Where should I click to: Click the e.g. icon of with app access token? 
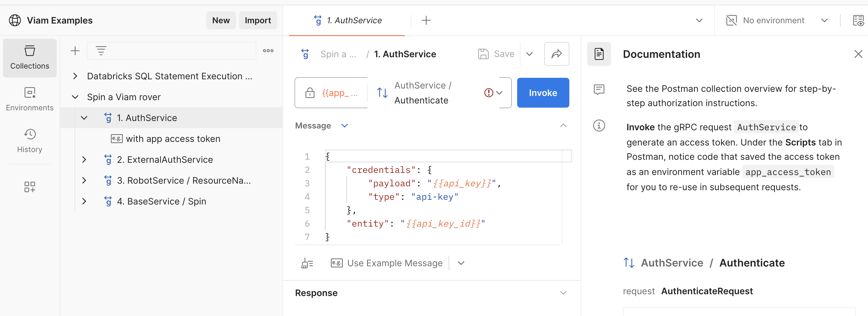pyautogui.click(x=117, y=138)
